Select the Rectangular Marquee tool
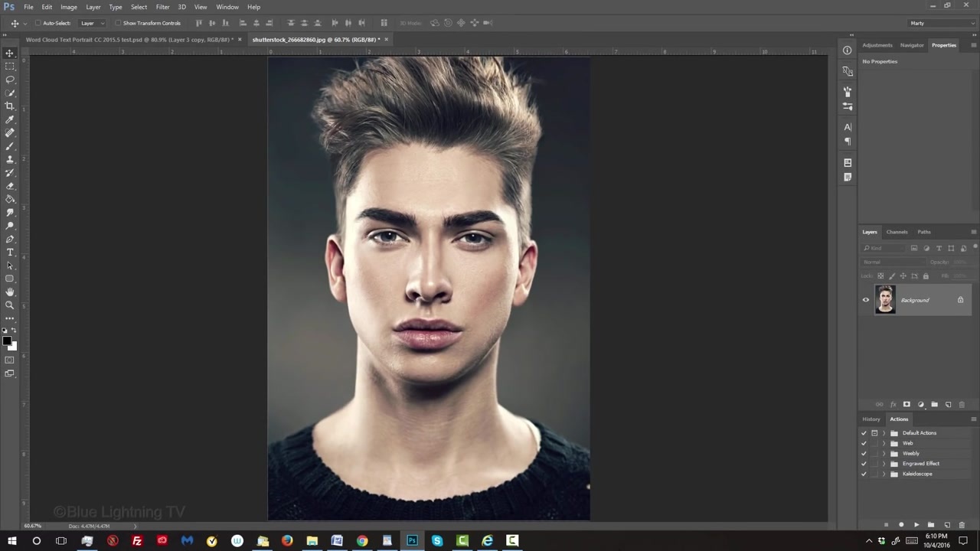 (x=10, y=67)
